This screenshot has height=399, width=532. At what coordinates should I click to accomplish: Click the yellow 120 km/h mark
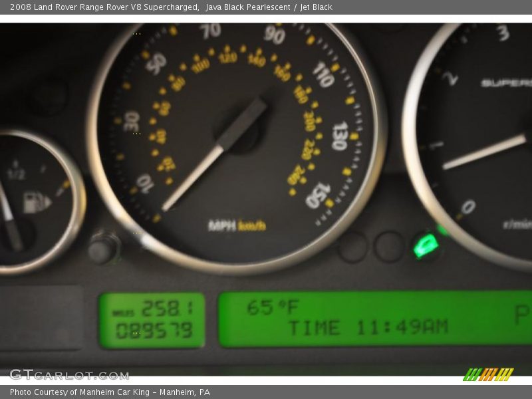[227, 58]
